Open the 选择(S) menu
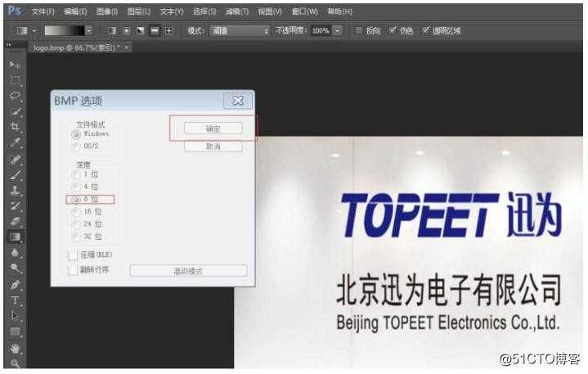The height and width of the screenshot is (374, 588). tap(204, 11)
